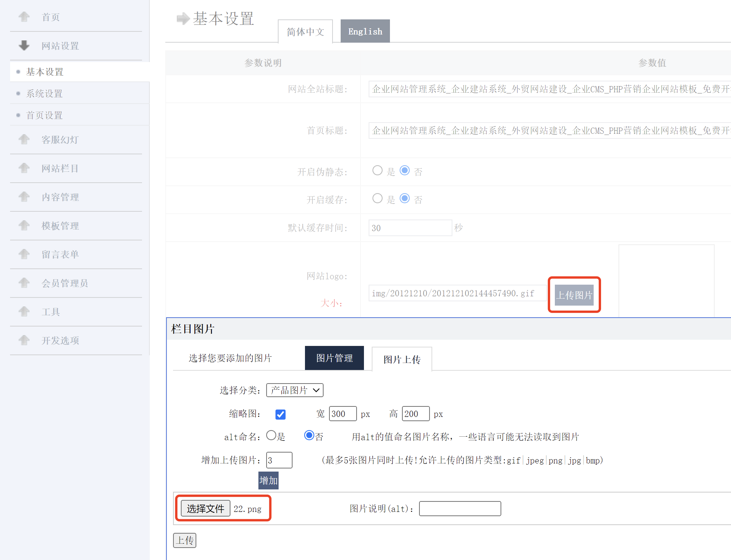Image resolution: width=731 pixels, height=560 pixels.
Task: Uncheck the 缩略图 checkbox
Action: [280, 414]
